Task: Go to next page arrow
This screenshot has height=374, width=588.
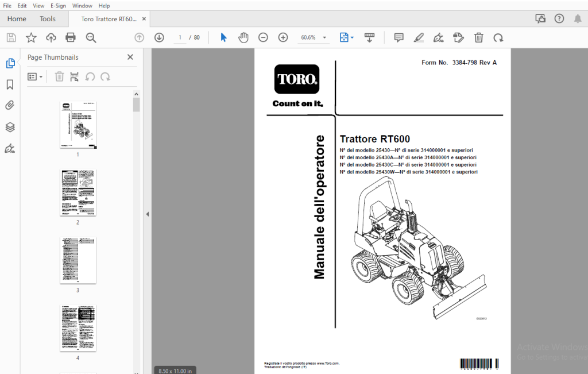Action: 159,37
